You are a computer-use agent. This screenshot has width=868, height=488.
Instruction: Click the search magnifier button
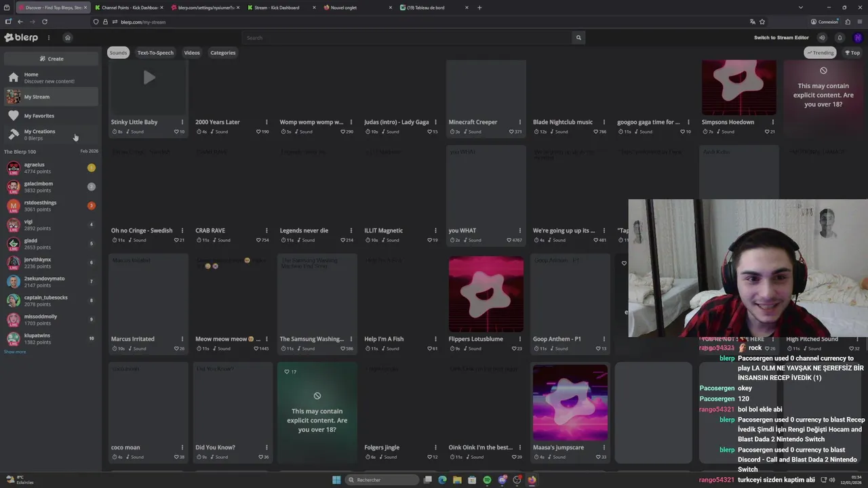click(x=578, y=37)
